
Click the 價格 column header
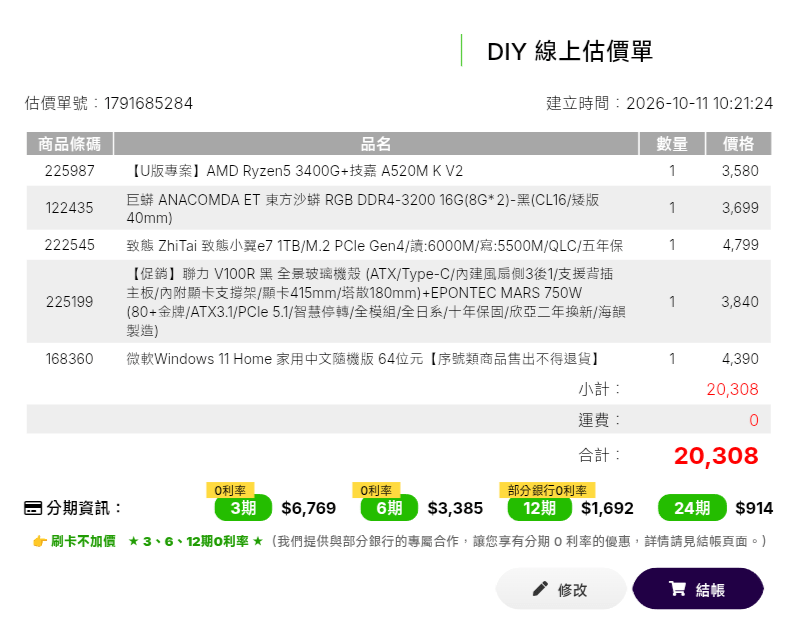[x=738, y=143]
